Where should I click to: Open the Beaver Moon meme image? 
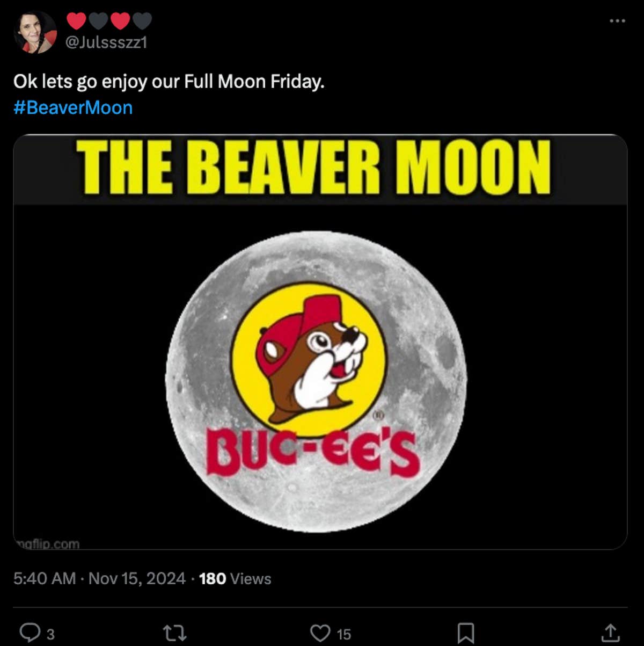[x=321, y=344]
